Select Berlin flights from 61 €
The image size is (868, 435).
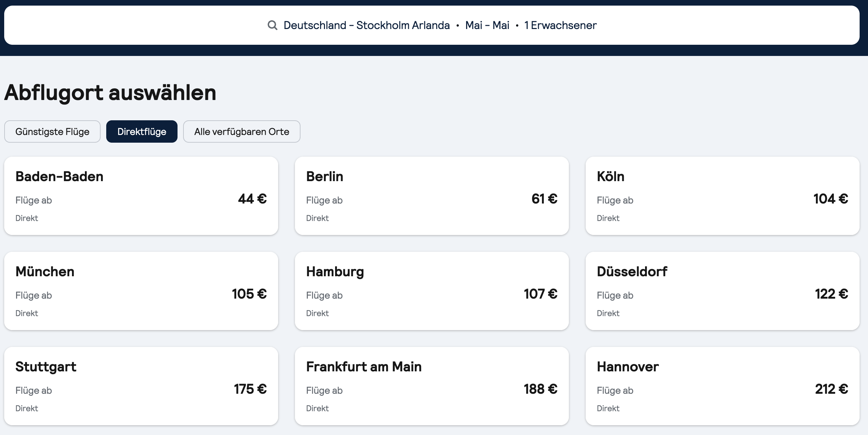point(432,196)
